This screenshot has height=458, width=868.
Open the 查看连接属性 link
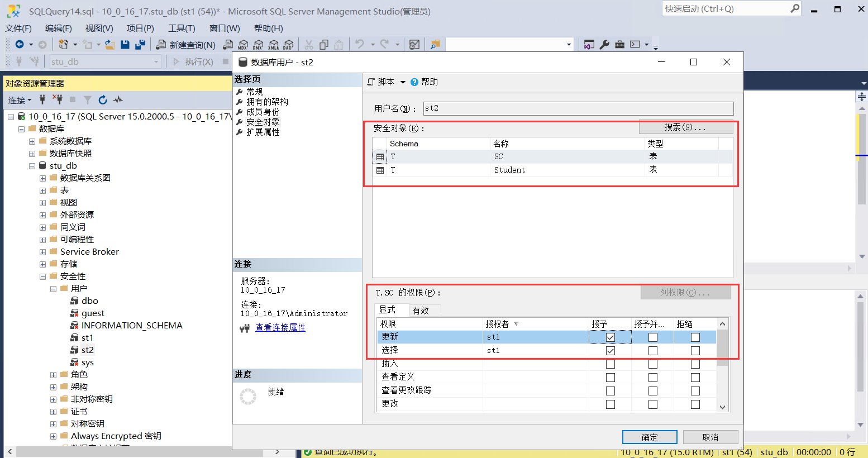tap(280, 327)
